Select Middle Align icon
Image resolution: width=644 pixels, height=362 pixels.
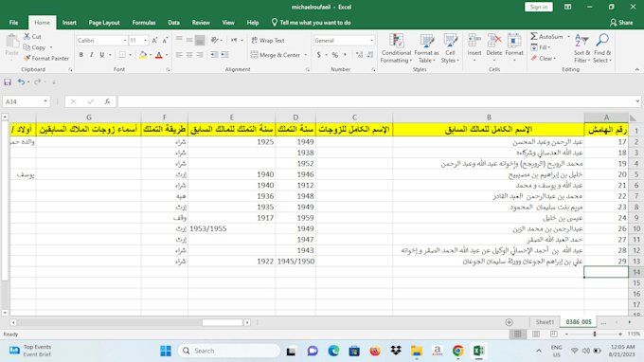tap(189, 40)
